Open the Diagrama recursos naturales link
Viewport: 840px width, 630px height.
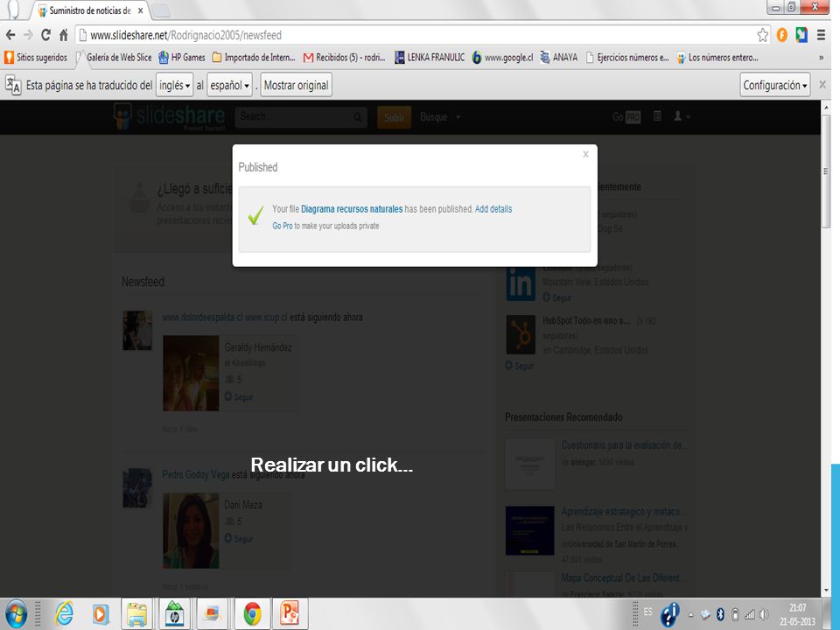352,209
